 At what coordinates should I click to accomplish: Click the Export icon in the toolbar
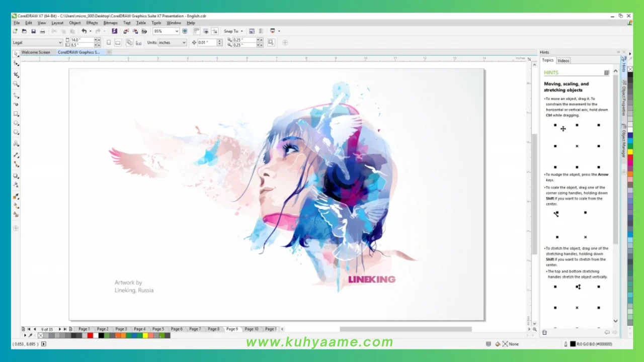135,31
